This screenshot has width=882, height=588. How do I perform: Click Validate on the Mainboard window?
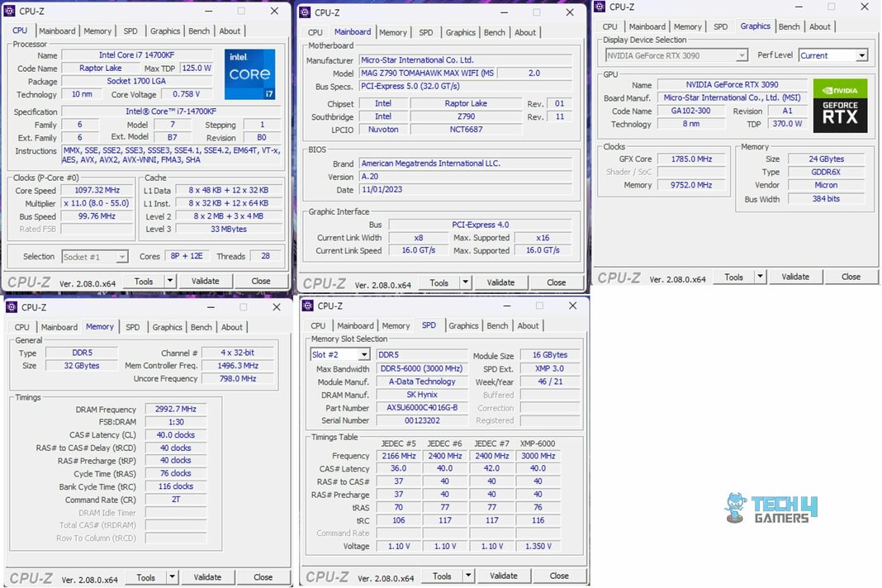click(x=500, y=282)
